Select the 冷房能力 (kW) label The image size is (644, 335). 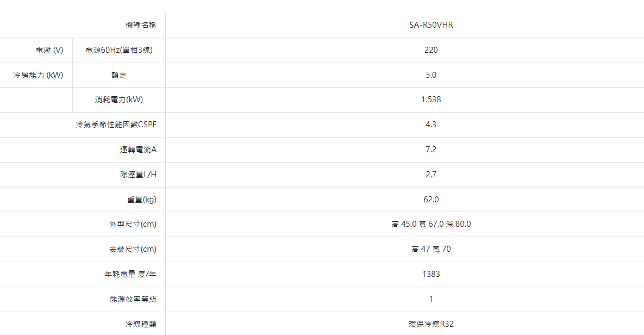(x=38, y=75)
